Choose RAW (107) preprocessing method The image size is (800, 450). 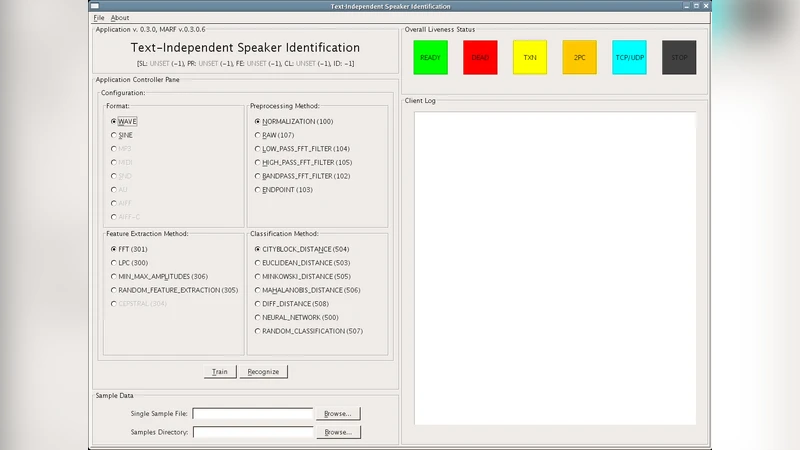pos(258,135)
